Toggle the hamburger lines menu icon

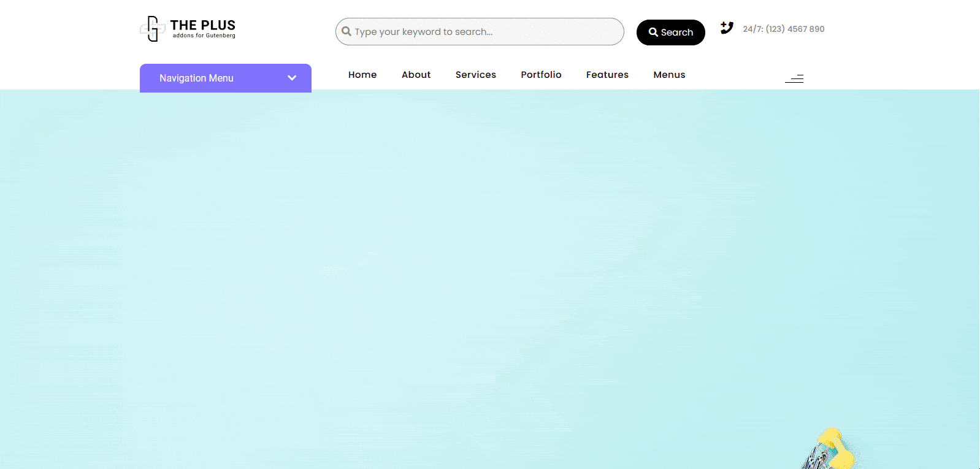[795, 78]
